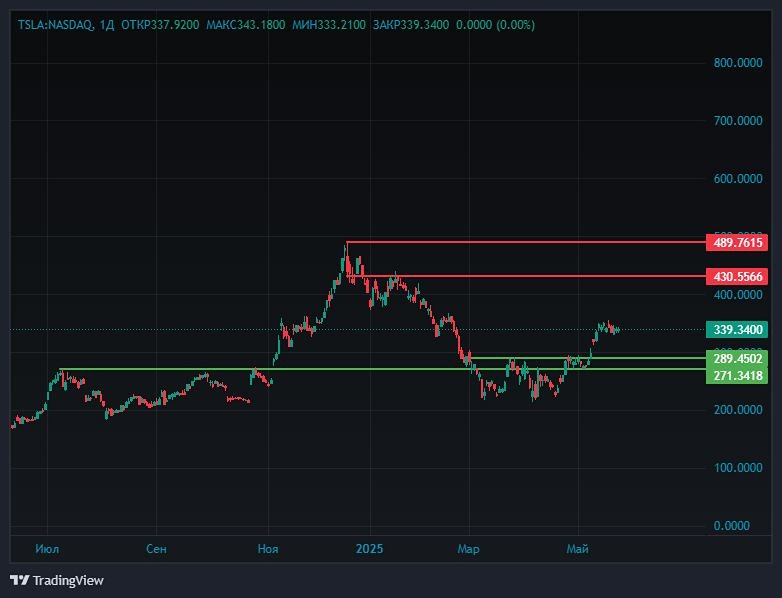This screenshot has width=782, height=598.
Task: Select the red 430.5566 price label
Action: coord(737,277)
